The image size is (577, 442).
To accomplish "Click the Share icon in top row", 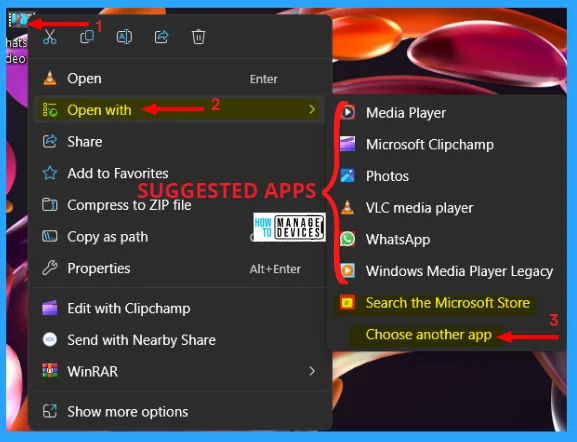I will [162, 36].
